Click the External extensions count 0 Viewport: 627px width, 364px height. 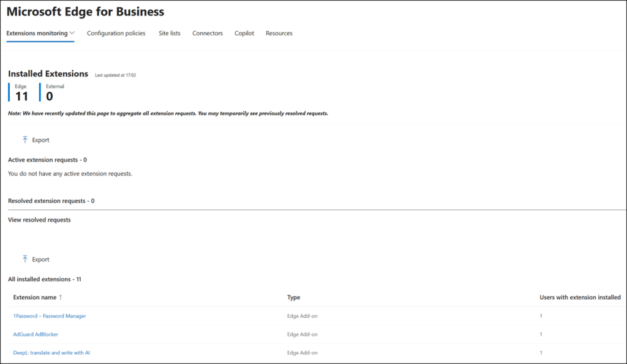click(50, 96)
